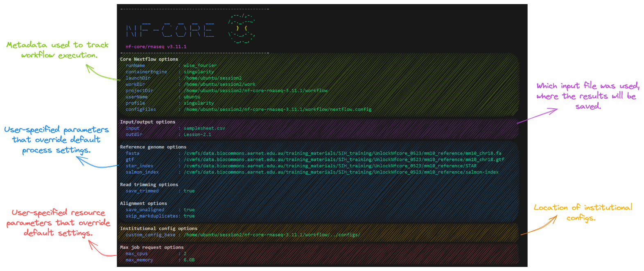Click the fasta parameter label

point(133,153)
